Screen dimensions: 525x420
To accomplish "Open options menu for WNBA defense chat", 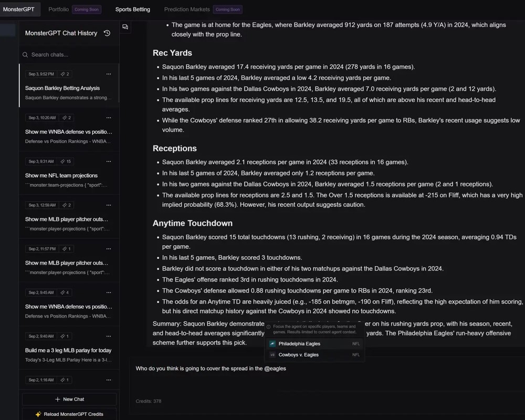I will [109, 118].
